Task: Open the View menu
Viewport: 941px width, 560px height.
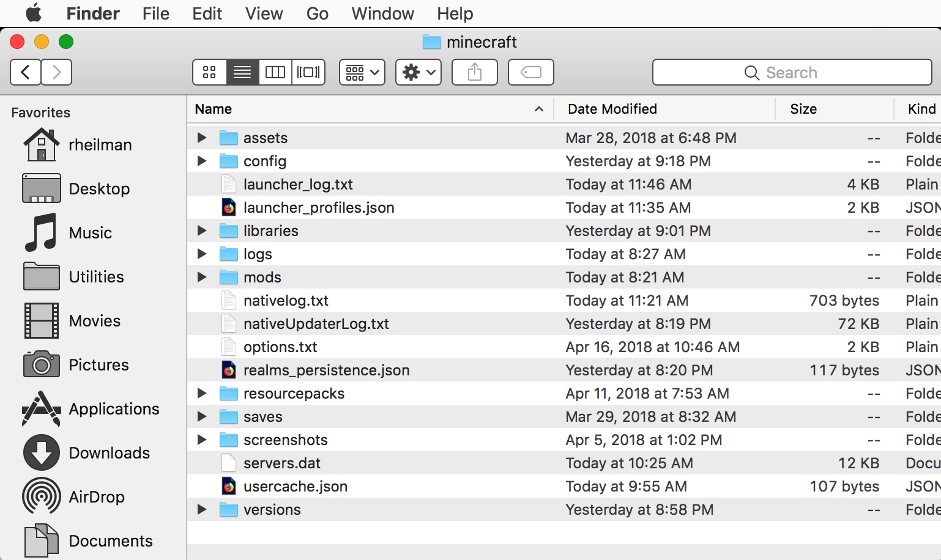Action: point(264,13)
